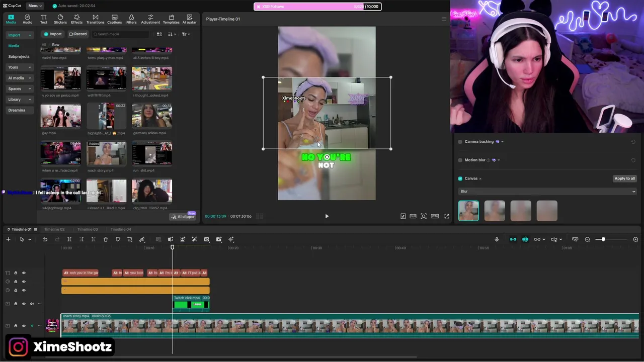Viewport: 644px width, 362px height.
Task: Open the Text panel
Action: (x=44, y=19)
